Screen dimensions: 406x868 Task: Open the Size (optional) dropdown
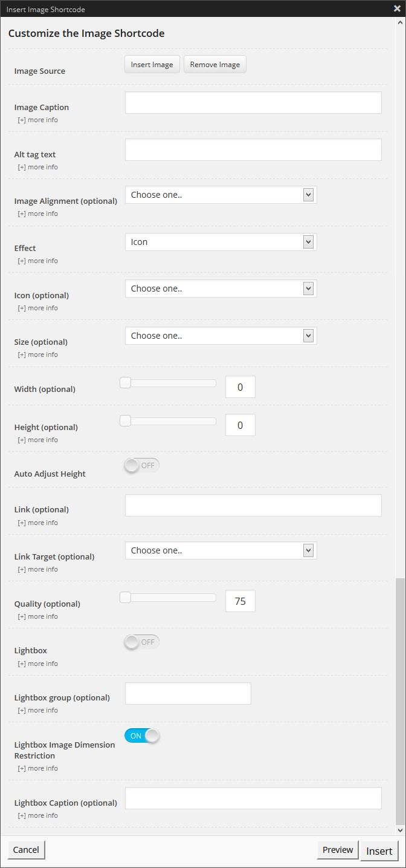221,336
